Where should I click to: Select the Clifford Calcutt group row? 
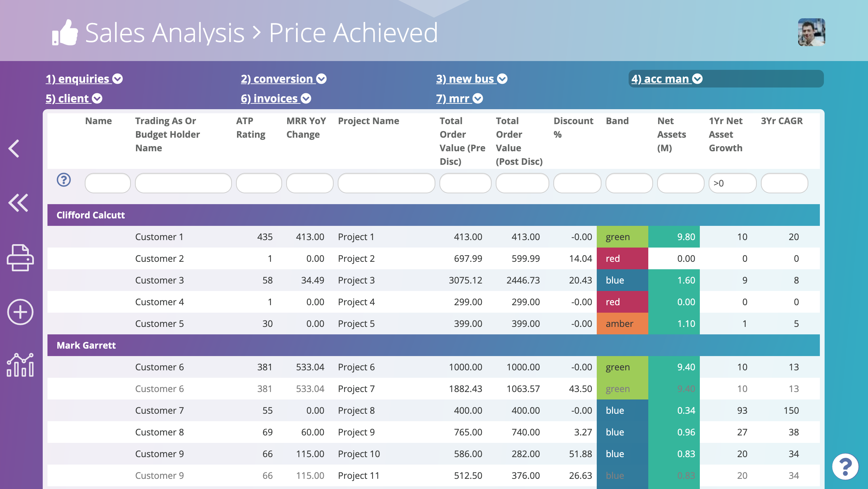(434, 215)
